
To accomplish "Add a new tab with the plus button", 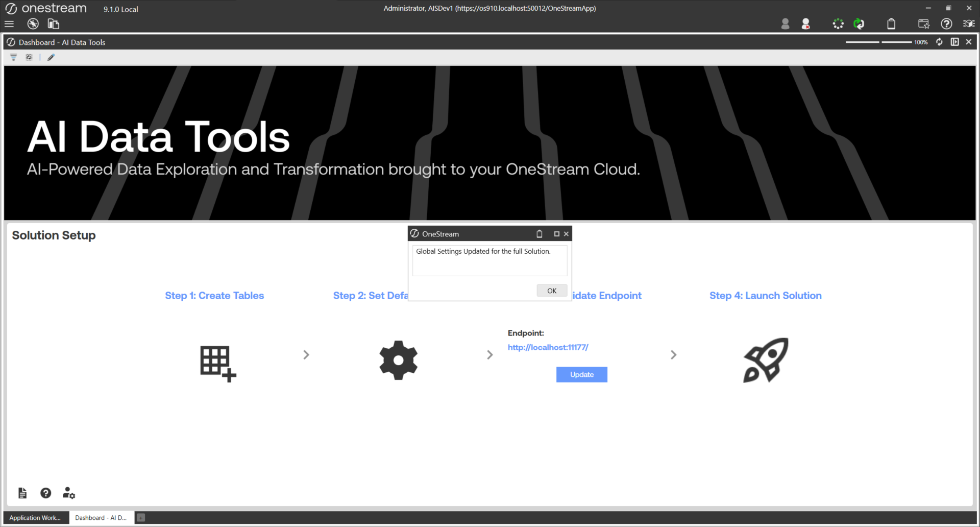I will point(141,518).
